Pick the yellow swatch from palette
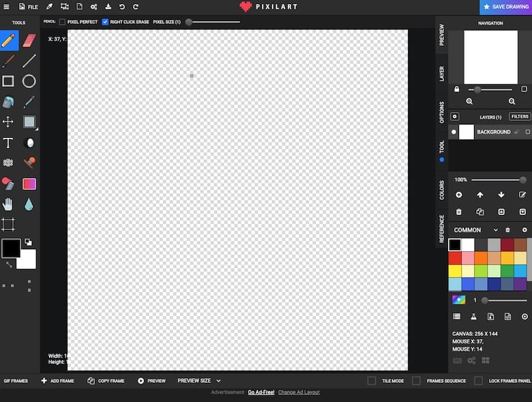The height and width of the screenshot is (402, 532). coord(455,271)
